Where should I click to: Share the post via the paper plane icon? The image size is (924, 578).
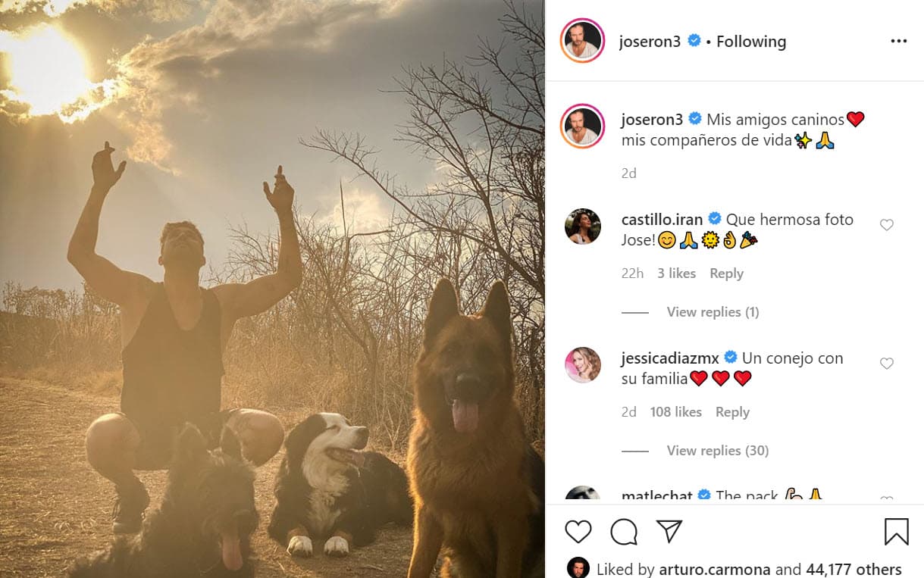670,532
